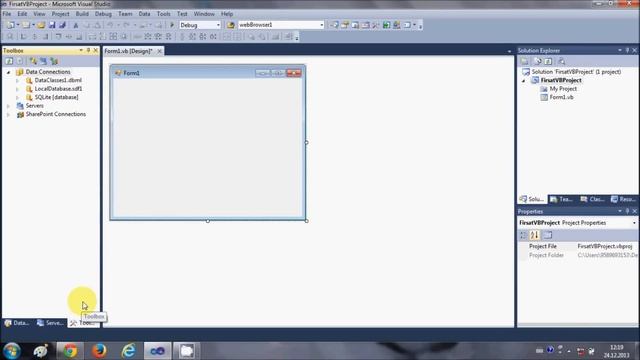
Task: Click Solution Explorer View Code icon
Action: pyautogui.click(x=562, y=61)
